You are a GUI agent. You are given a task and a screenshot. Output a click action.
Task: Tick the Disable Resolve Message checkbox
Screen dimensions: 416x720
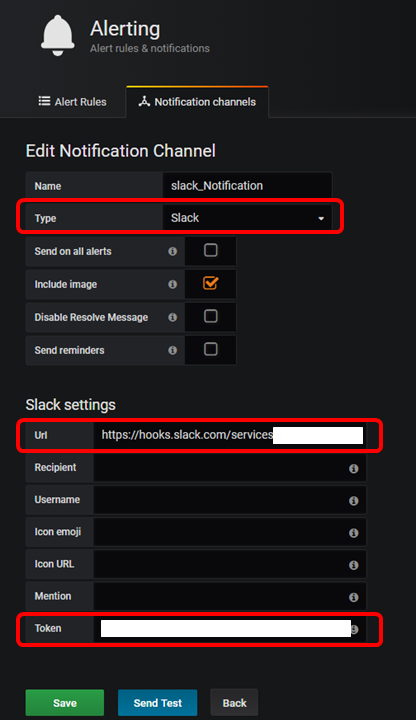pos(211,316)
